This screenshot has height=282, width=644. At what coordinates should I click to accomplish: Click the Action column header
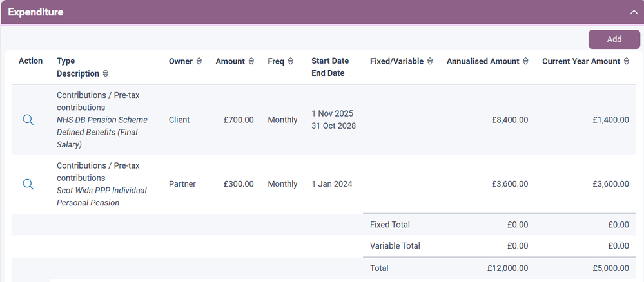[30, 61]
